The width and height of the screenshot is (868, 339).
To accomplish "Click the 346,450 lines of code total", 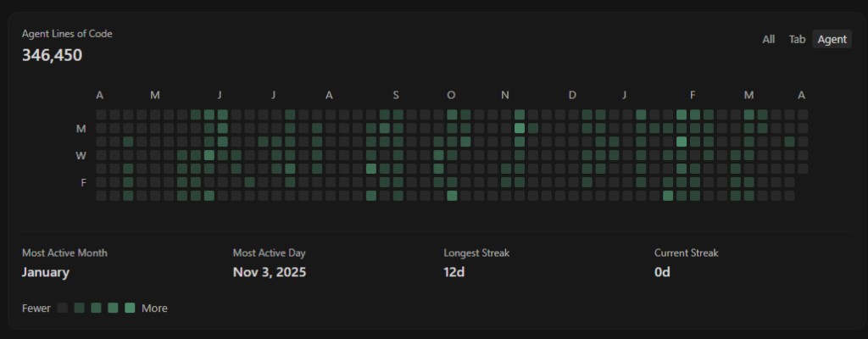I will (x=52, y=55).
